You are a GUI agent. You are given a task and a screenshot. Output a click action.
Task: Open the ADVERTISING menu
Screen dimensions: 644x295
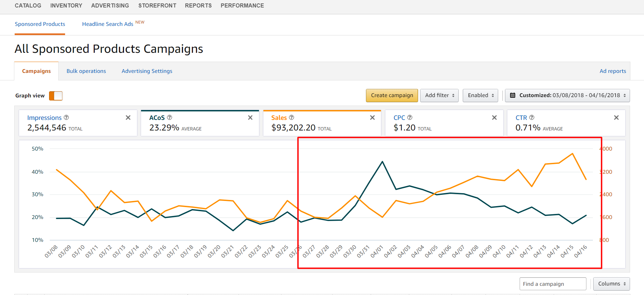point(110,5)
